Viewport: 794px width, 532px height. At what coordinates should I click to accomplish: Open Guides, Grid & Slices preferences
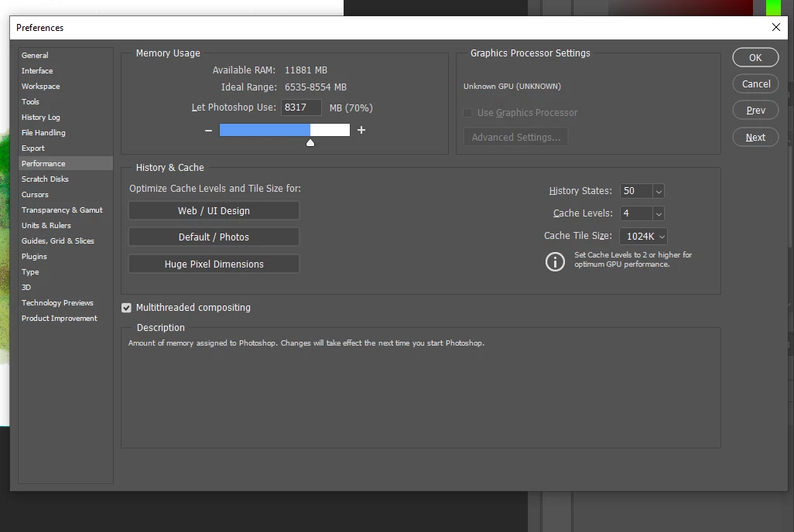(x=65, y=241)
